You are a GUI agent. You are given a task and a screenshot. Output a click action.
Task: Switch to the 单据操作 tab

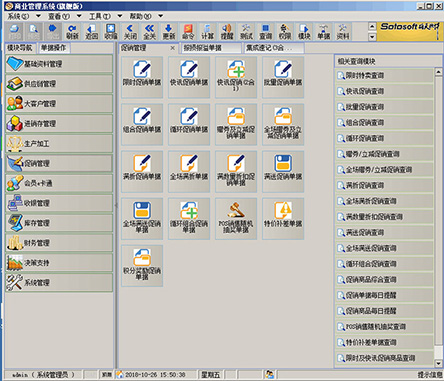tap(54, 48)
